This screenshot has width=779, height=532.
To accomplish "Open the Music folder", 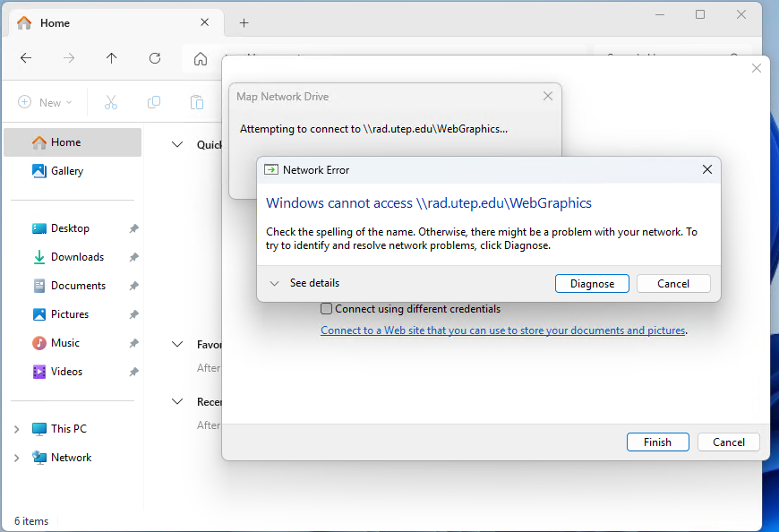I will tap(56, 343).
